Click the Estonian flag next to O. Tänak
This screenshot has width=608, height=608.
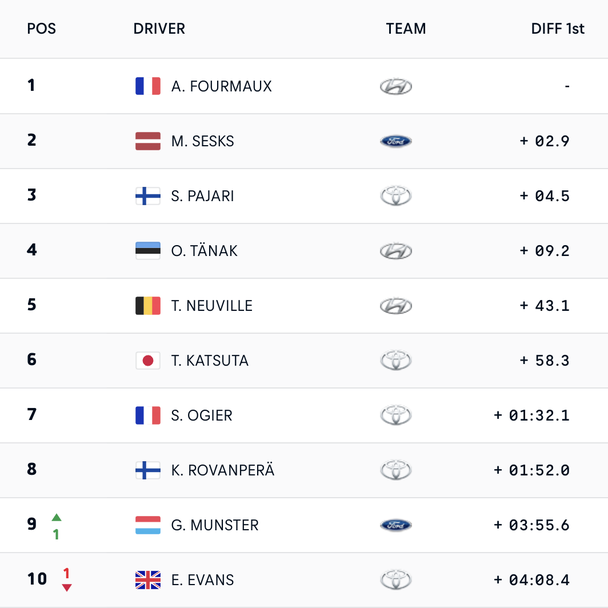point(148,251)
